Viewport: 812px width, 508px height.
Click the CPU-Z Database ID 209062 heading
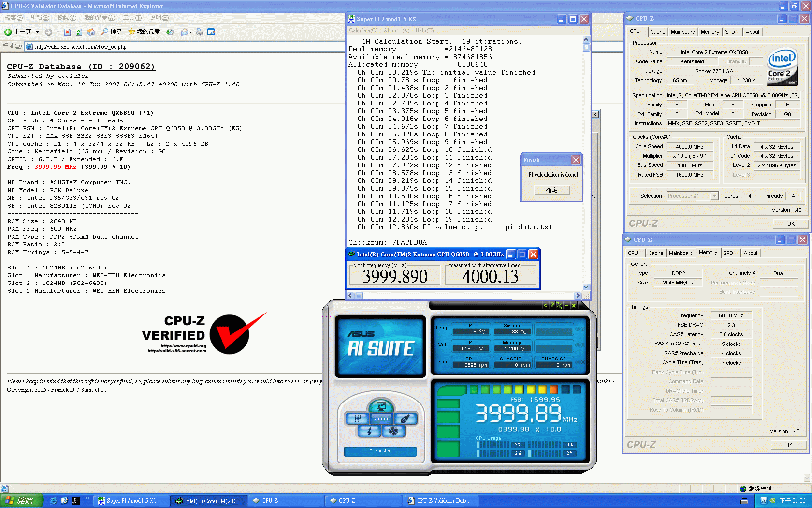(81, 67)
